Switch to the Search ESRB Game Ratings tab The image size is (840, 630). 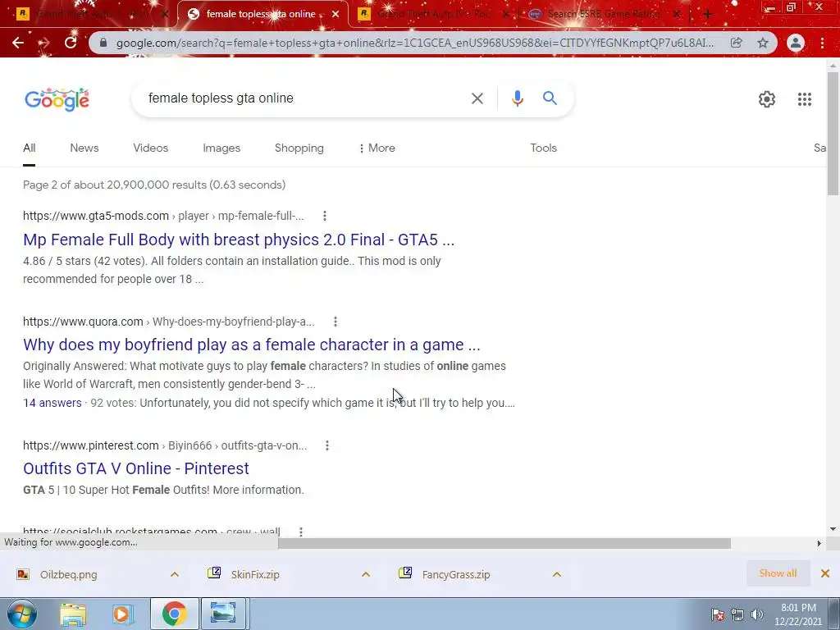pos(603,14)
